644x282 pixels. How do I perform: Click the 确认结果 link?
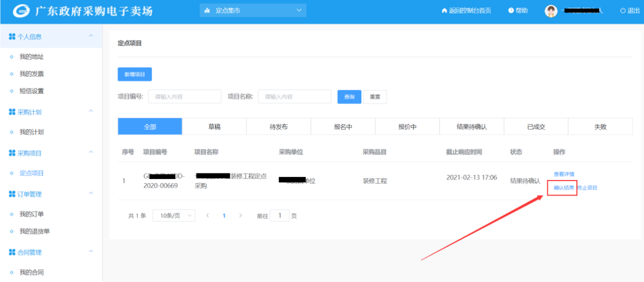(x=564, y=188)
